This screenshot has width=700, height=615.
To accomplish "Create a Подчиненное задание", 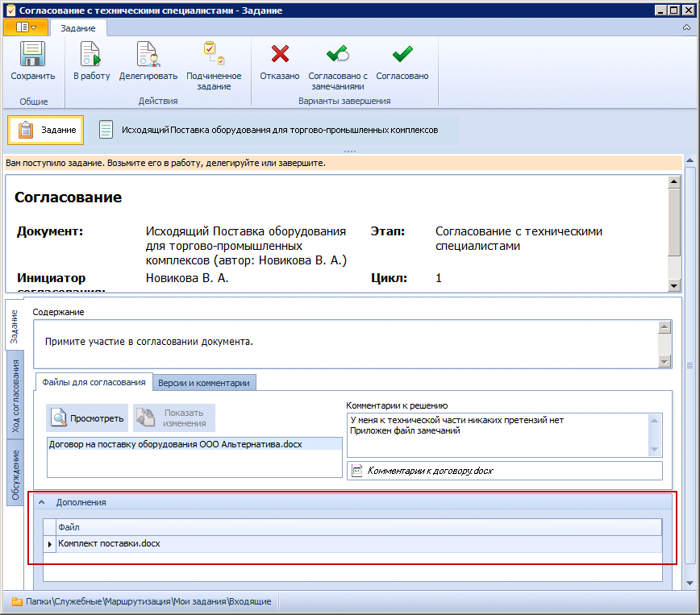I will click(x=208, y=52).
